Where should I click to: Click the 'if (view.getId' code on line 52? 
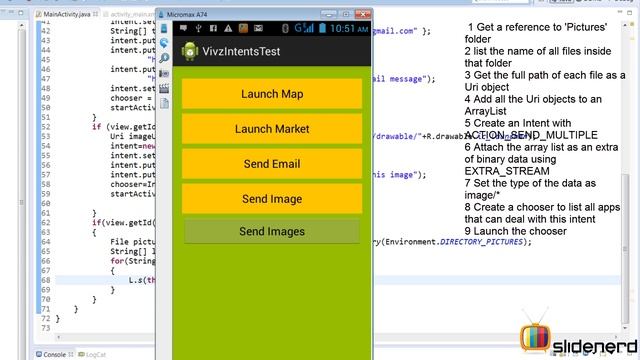click(124, 127)
